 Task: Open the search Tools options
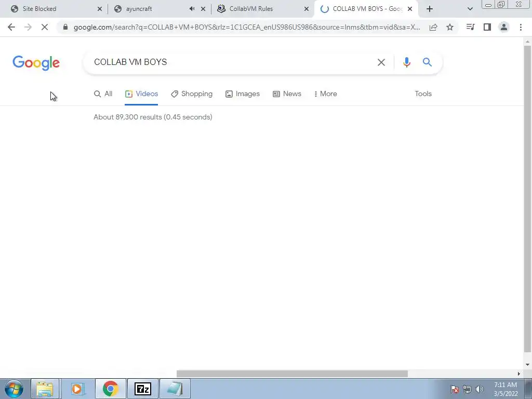tap(423, 94)
